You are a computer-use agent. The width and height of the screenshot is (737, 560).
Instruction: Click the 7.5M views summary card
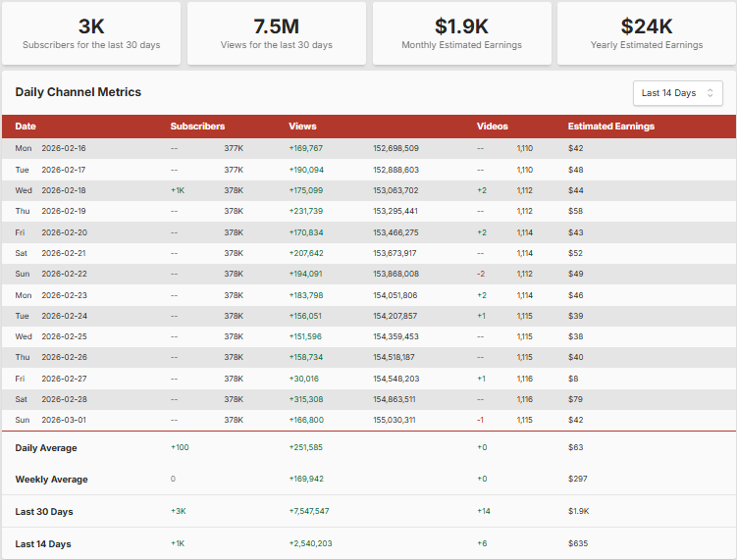[x=276, y=33]
